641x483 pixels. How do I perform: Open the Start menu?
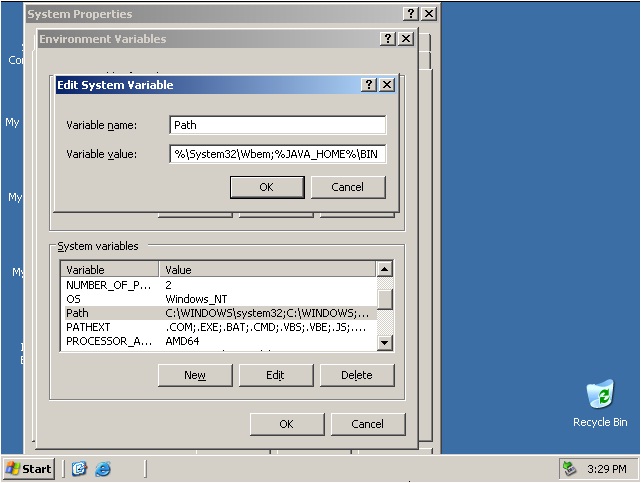click(29, 468)
